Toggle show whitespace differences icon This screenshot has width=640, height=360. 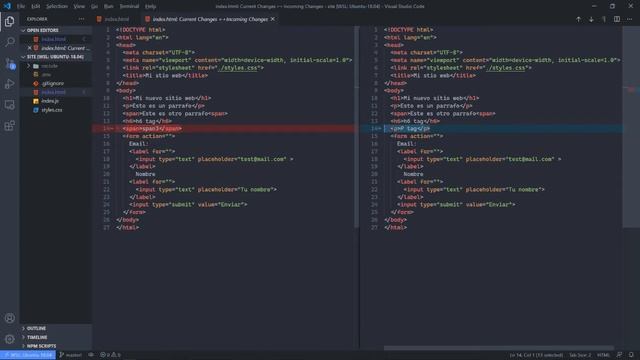604,19
